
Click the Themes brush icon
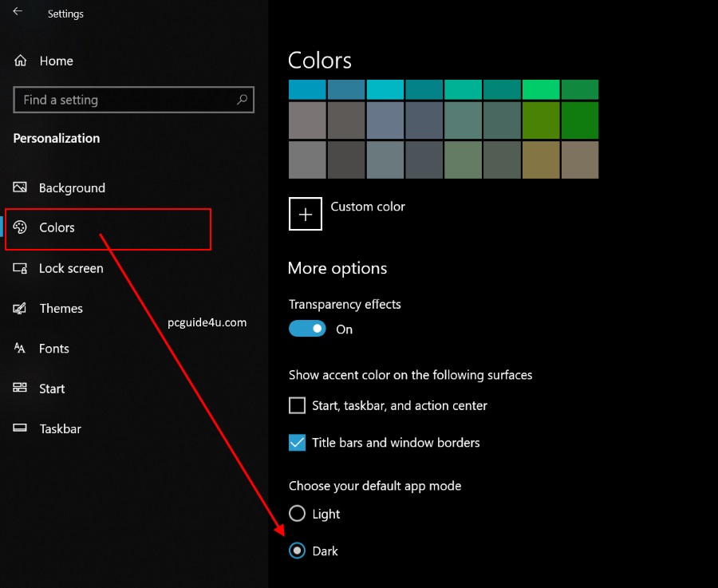(x=21, y=308)
